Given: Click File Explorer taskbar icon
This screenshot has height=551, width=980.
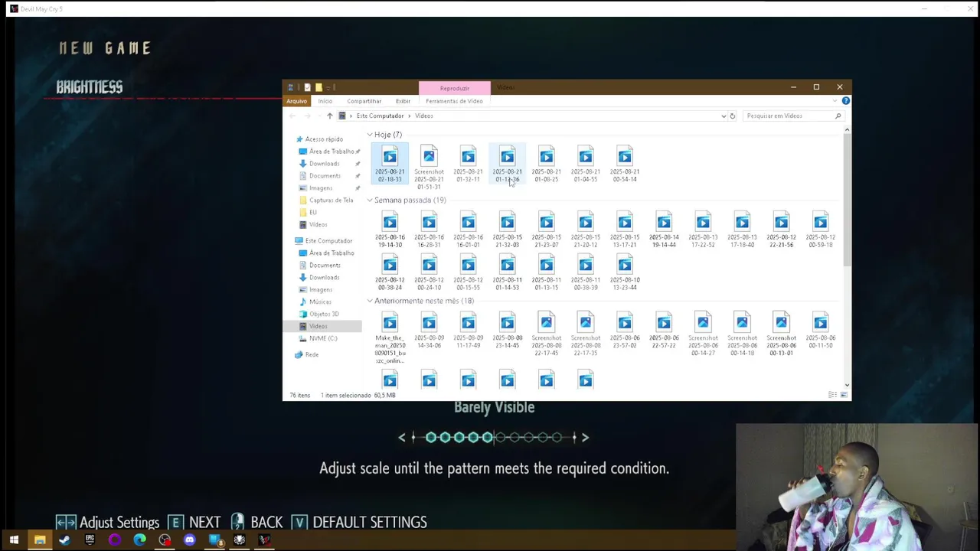Looking at the screenshot, I should (39, 540).
